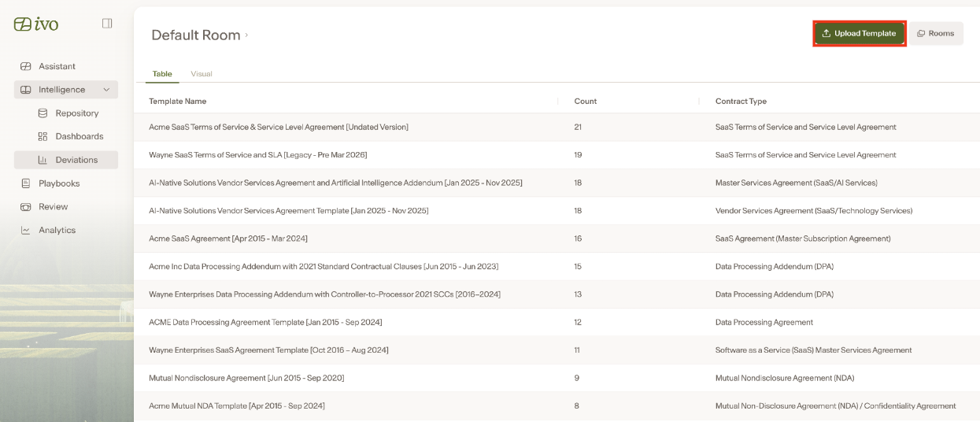Open the Analytics section
The height and width of the screenshot is (422, 980).
pos(66,230)
